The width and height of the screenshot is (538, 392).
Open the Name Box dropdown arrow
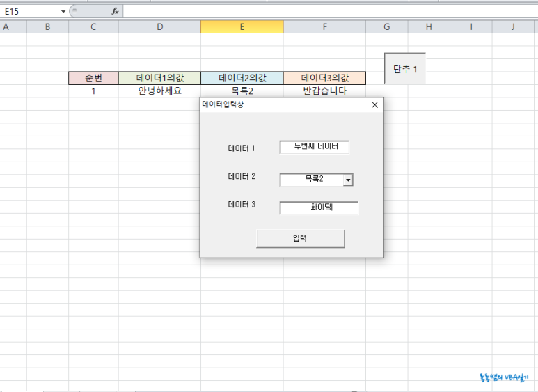coord(63,12)
